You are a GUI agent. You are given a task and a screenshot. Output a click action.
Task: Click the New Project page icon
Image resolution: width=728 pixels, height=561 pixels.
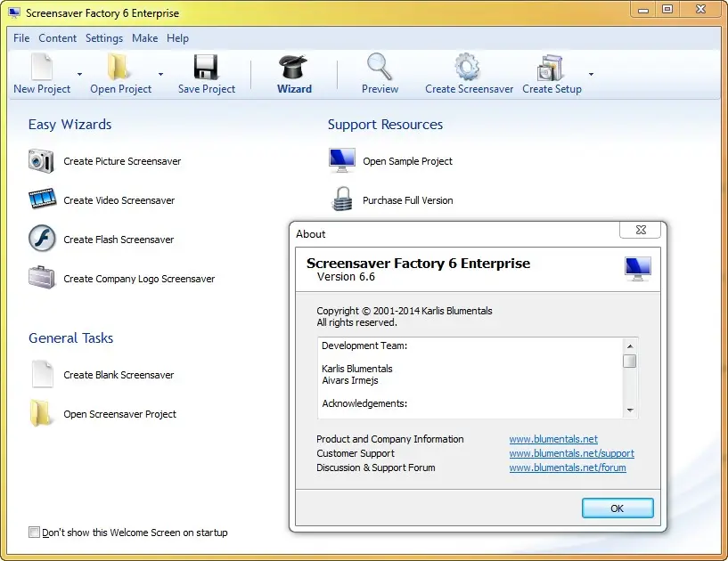pyautogui.click(x=42, y=67)
